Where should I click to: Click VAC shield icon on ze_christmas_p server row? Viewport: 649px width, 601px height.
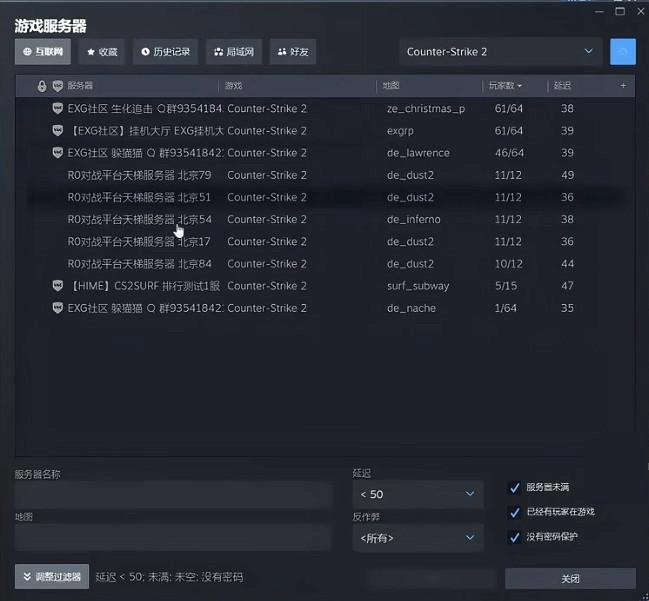[58, 109]
